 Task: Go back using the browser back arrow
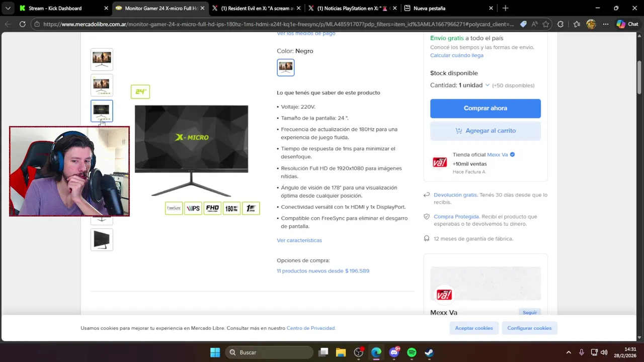8,24
